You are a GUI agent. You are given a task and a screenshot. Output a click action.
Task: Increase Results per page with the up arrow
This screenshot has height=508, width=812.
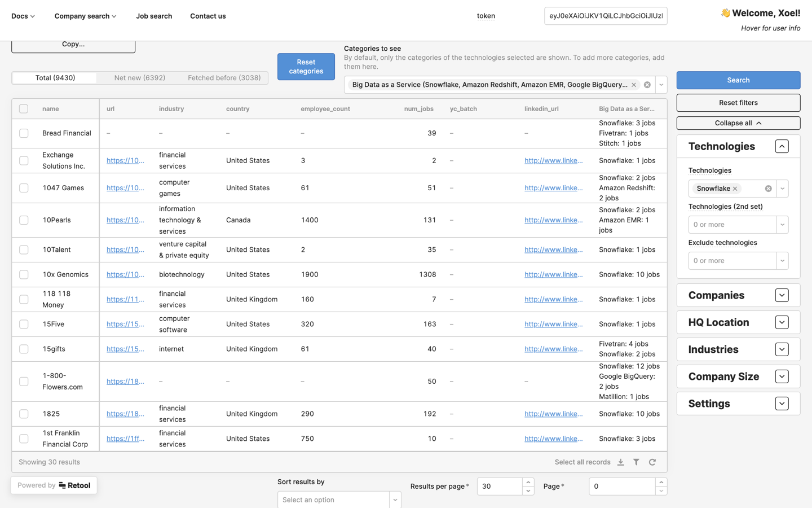528,482
